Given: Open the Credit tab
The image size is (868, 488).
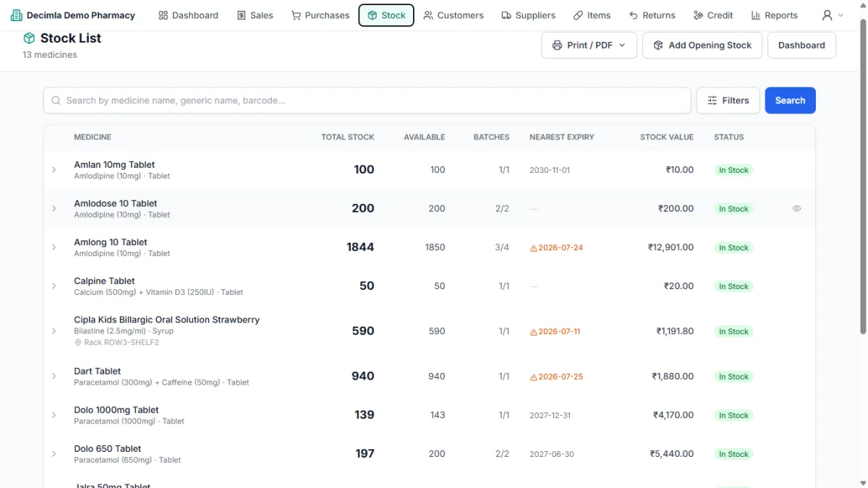Looking at the screenshot, I should [712, 15].
